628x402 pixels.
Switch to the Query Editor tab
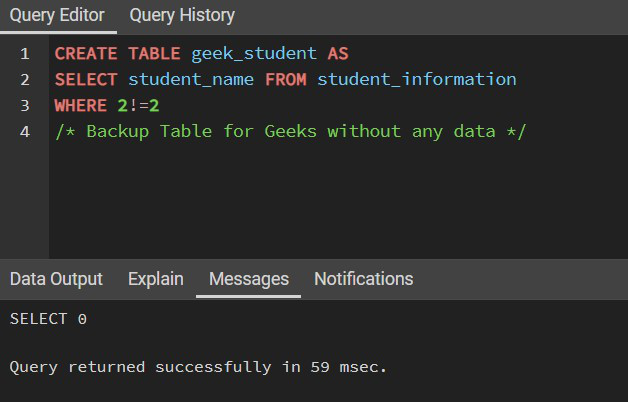pyautogui.click(x=57, y=15)
